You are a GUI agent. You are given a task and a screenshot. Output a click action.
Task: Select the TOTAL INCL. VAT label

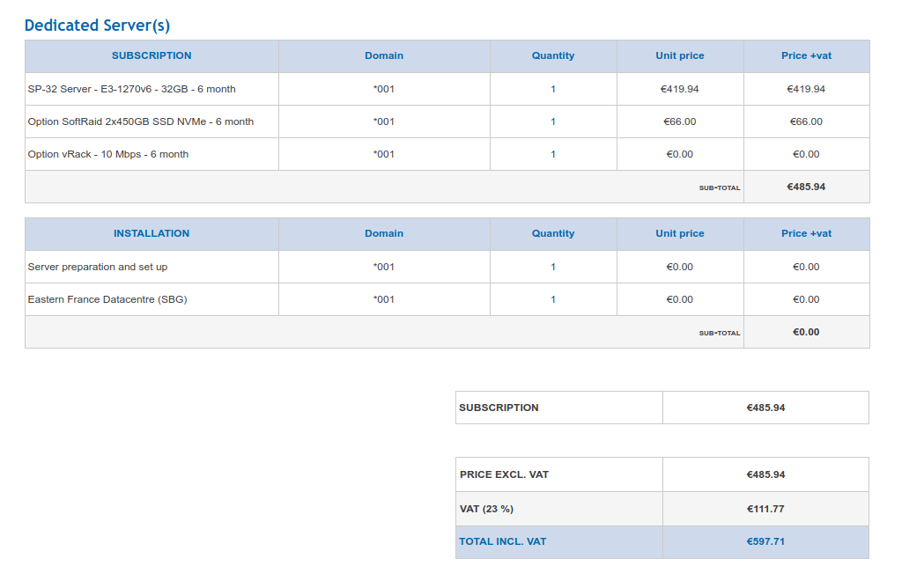pyautogui.click(x=503, y=541)
